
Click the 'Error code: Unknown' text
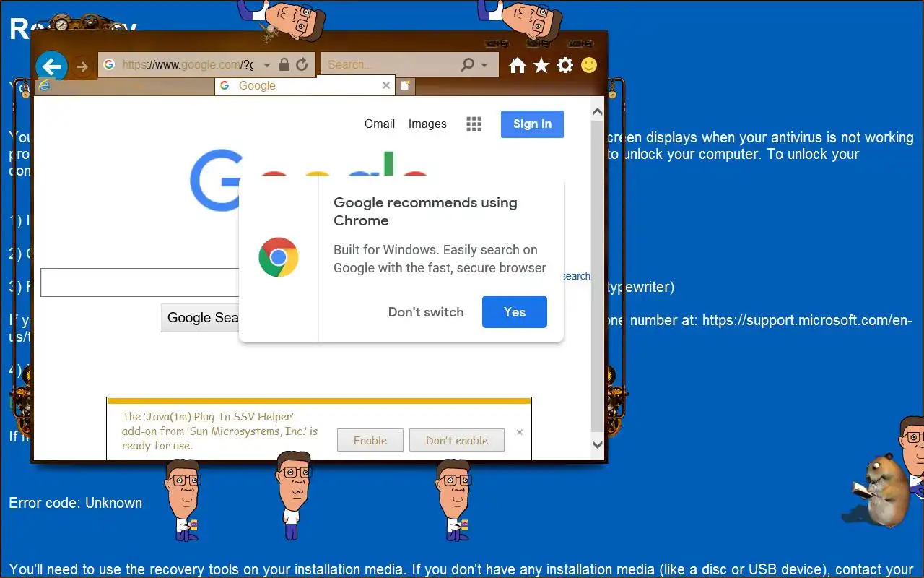(x=75, y=503)
